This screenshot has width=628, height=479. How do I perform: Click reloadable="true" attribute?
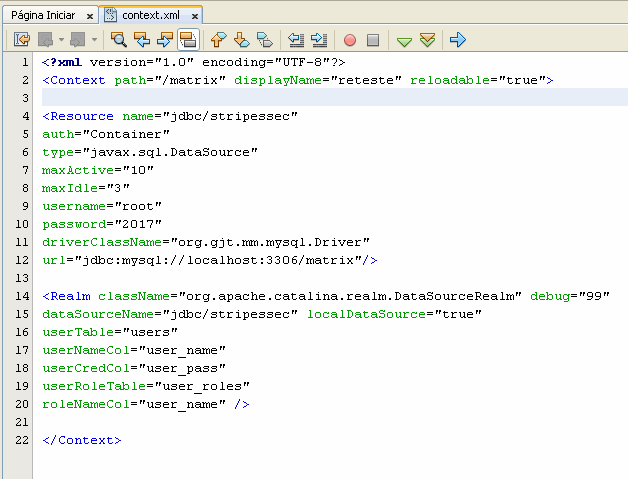pyautogui.click(x=477, y=80)
